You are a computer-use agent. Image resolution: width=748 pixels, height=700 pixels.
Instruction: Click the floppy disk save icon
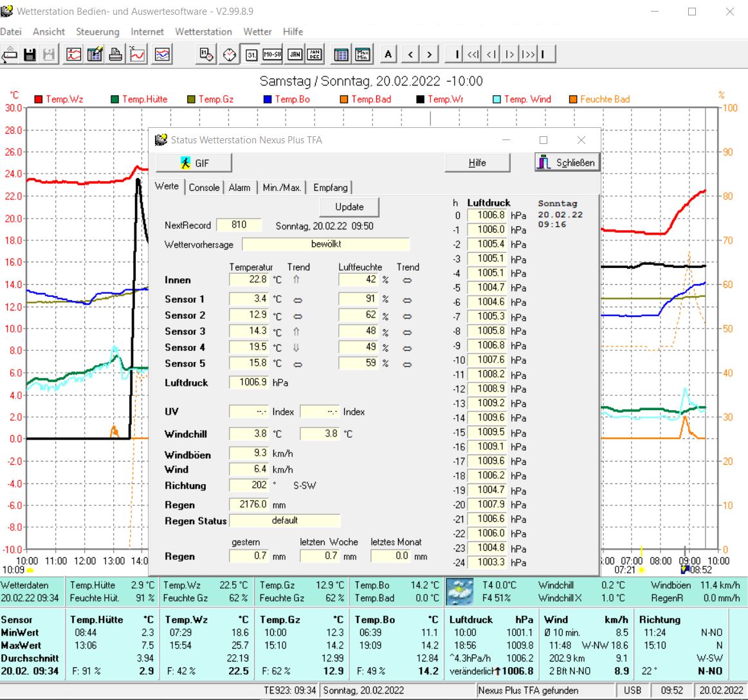coord(30,55)
